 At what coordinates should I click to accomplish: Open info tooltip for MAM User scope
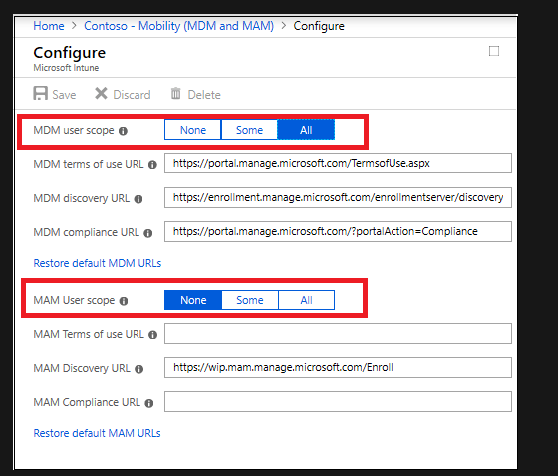[x=124, y=301]
